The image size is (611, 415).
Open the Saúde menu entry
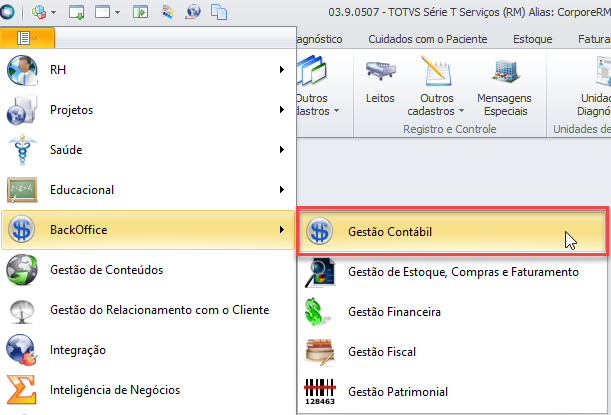tap(148, 150)
